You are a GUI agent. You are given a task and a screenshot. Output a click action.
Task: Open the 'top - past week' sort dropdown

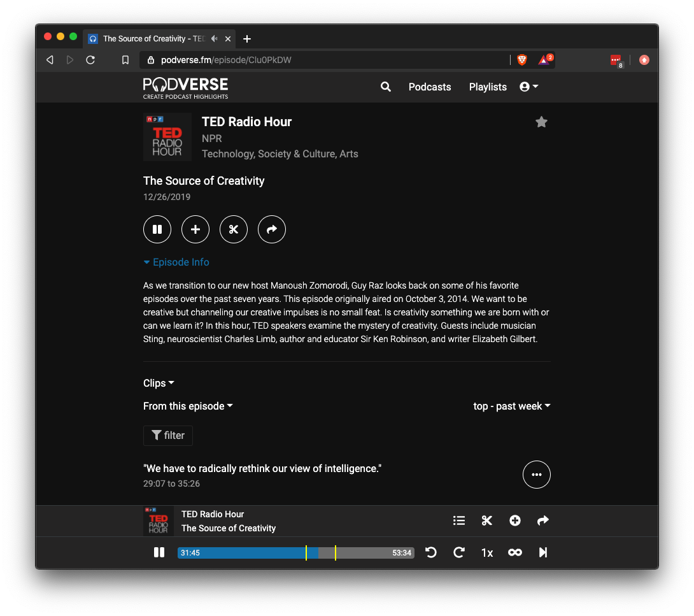tap(511, 406)
